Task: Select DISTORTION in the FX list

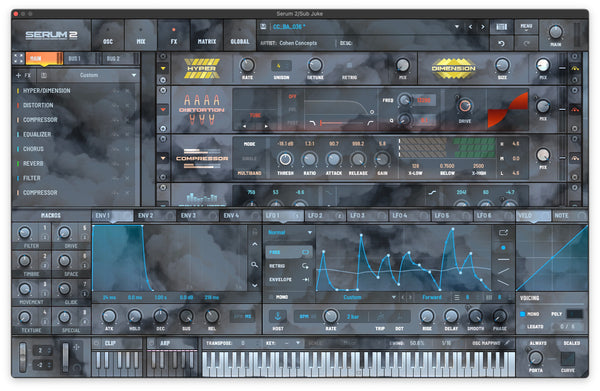Action: (x=38, y=105)
